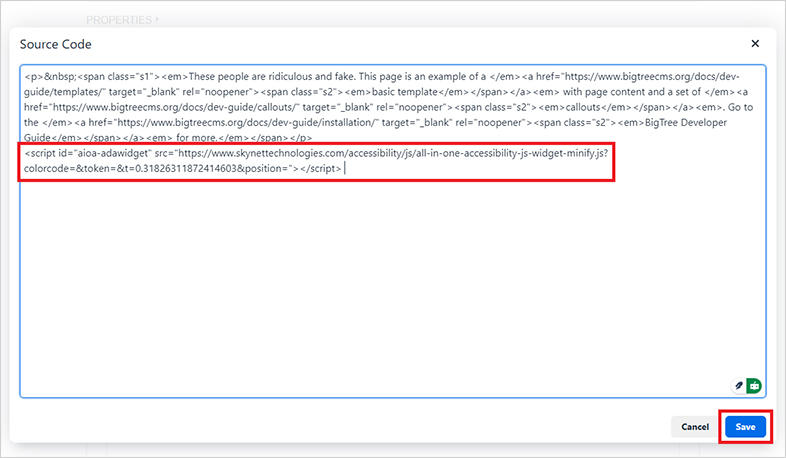
Task: Click the green robot extension icon
Action: pyautogui.click(x=754, y=386)
